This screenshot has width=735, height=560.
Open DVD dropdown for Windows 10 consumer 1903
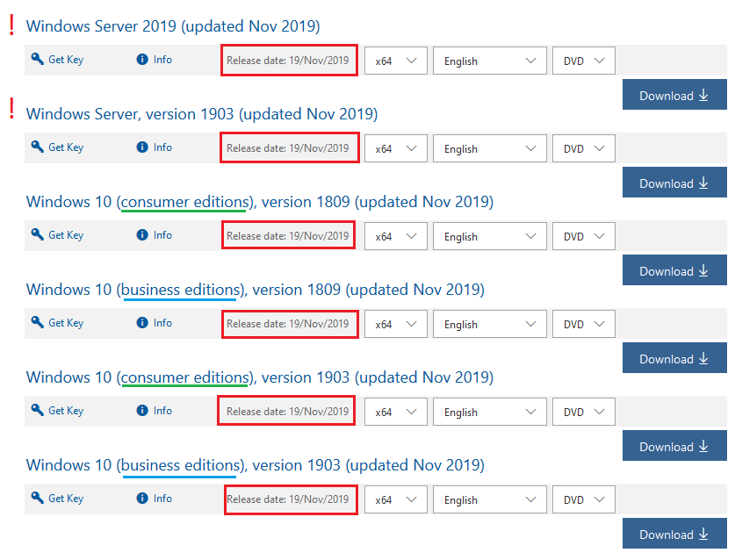[584, 412]
